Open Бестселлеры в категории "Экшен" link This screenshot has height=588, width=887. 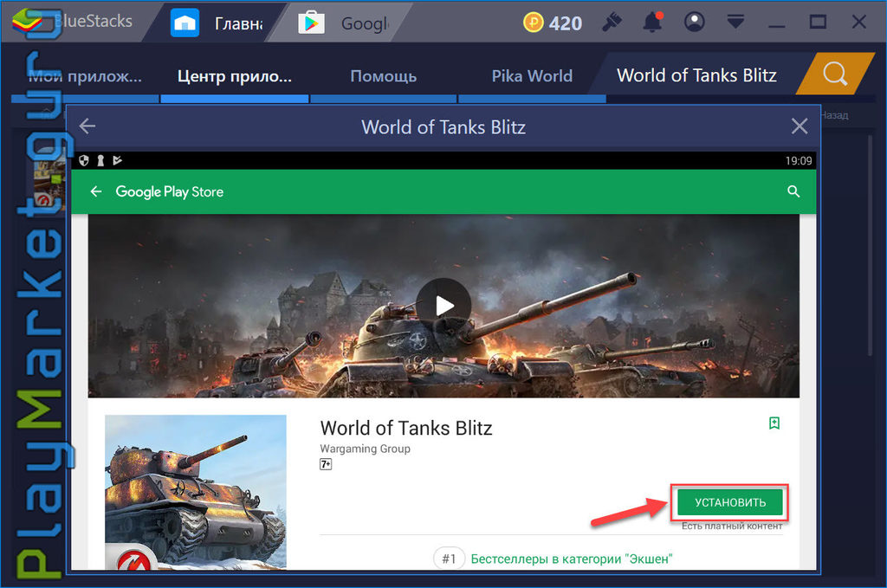(x=572, y=559)
